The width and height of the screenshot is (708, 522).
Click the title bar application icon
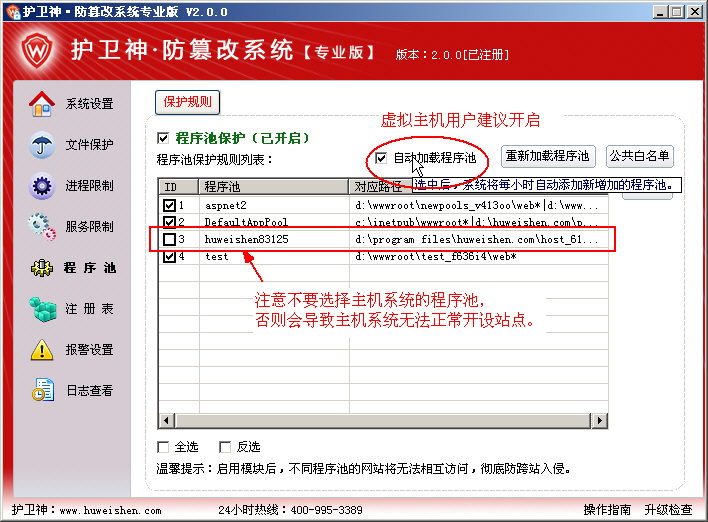(13, 11)
